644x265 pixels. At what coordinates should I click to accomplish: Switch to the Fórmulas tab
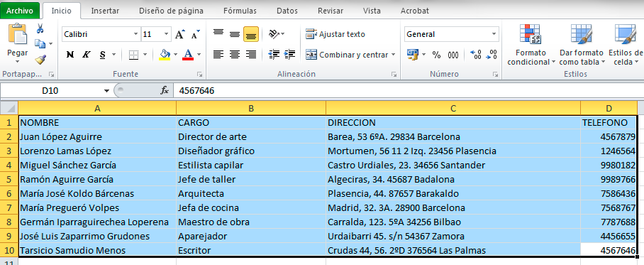pyautogui.click(x=240, y=11)
